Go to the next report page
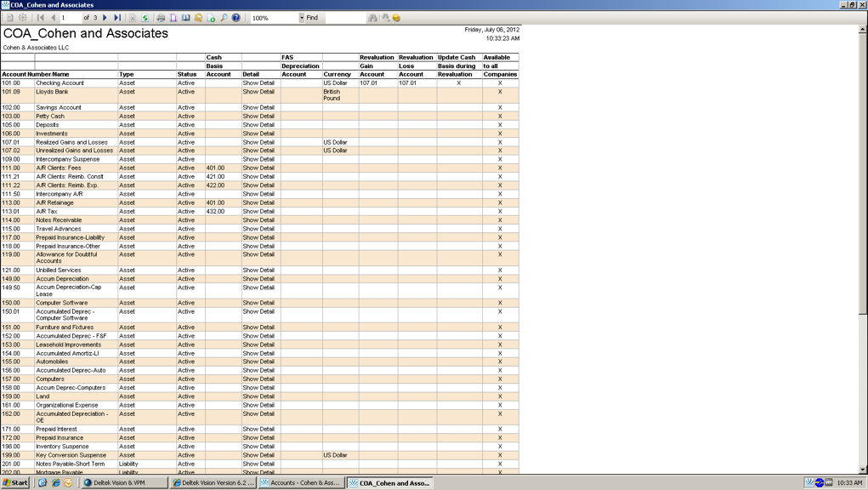The height and width of the screenshot is (490, 868). click(105, 18)
